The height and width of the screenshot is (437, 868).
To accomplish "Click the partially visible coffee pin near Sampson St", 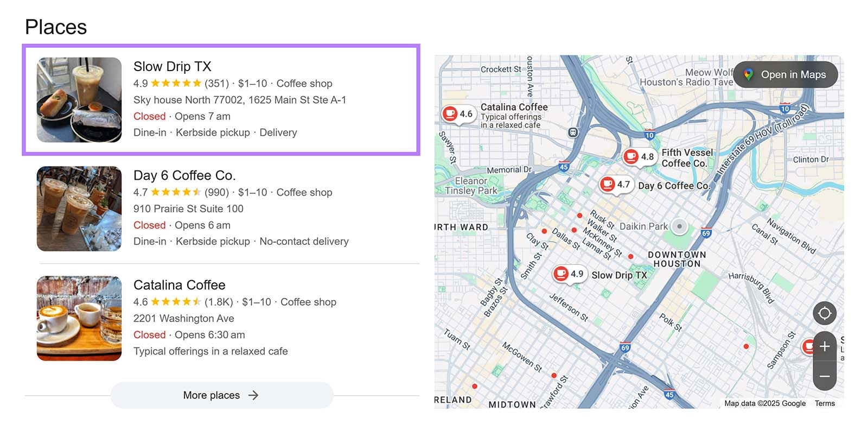I will pos(808,347).
